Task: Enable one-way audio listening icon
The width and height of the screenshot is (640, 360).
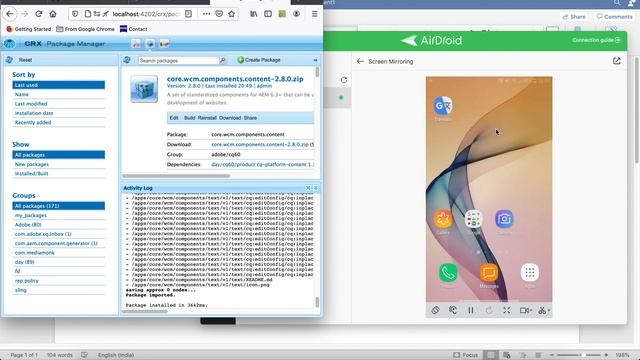Action: point(453,310)
